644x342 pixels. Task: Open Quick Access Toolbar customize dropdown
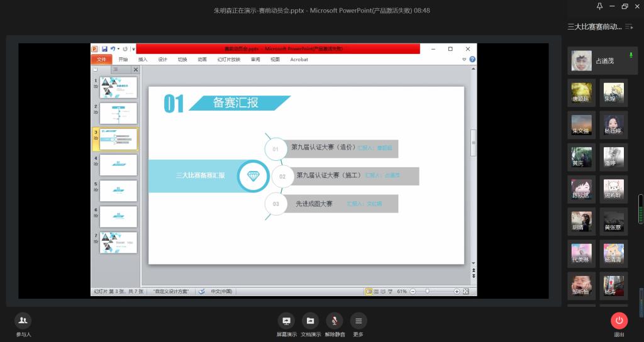[133, 49]
